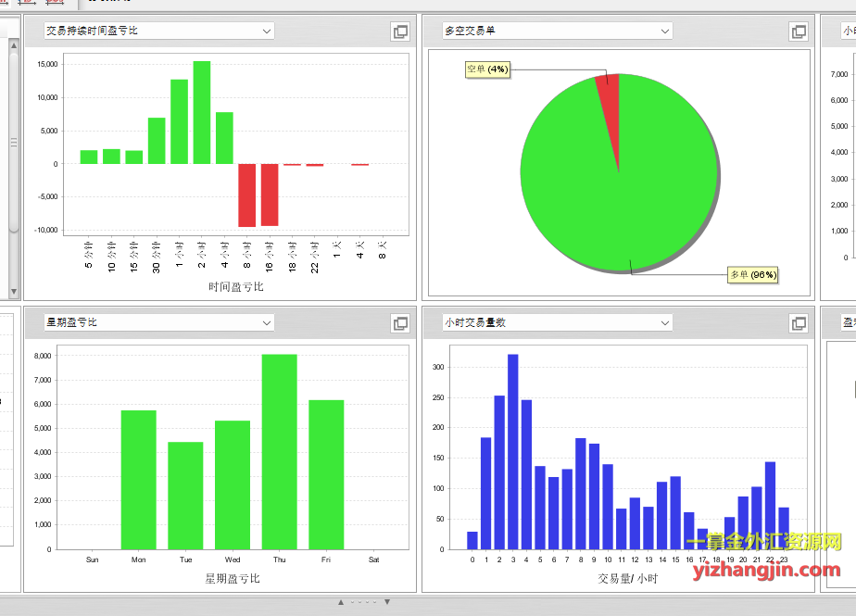Click the Sat label on the weekday axis
Viewport: 856px width, 616px height.
tap(374, 559)
